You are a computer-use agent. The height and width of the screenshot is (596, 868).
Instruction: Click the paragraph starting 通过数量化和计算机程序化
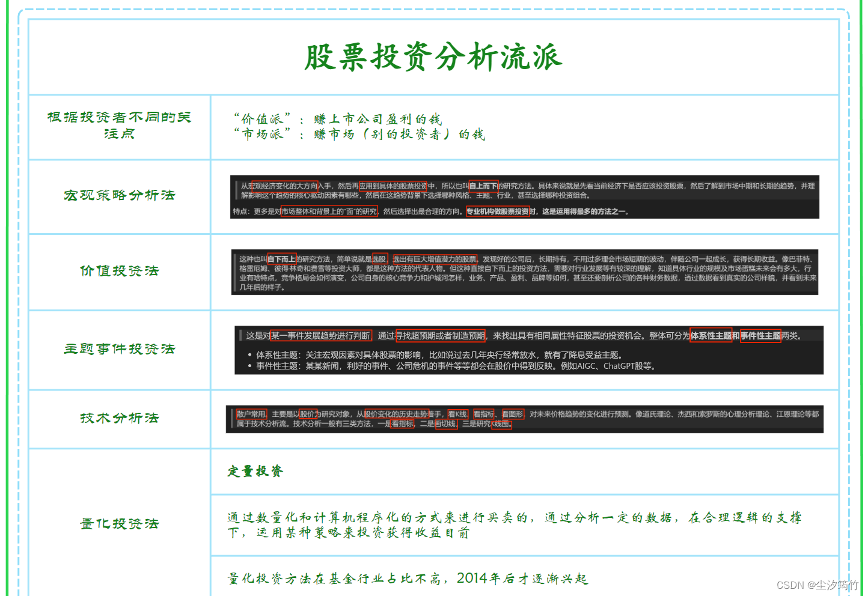[515, 525]
